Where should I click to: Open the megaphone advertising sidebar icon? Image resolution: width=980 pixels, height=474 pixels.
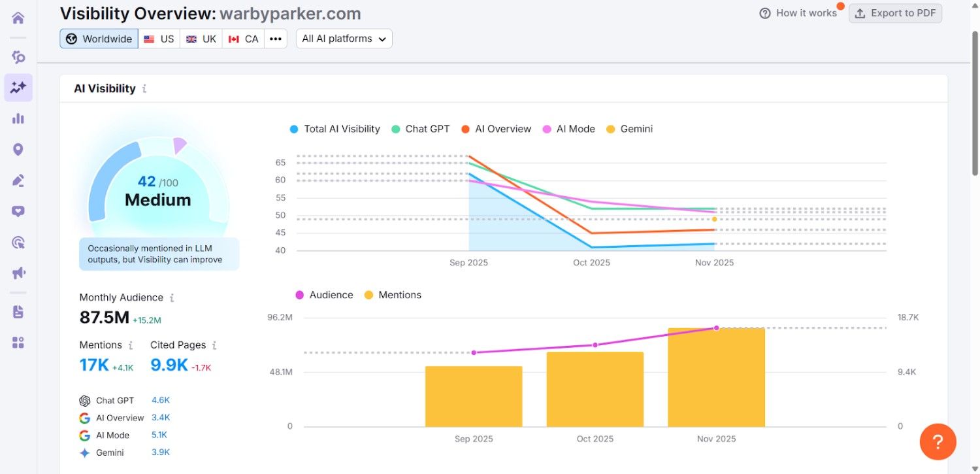pos(18,273)
